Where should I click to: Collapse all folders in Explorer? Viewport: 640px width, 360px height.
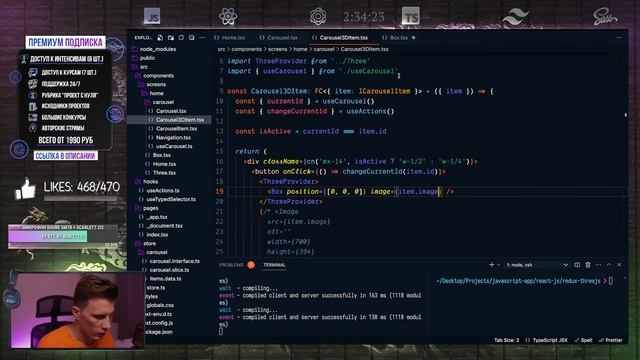pos(192,38)
